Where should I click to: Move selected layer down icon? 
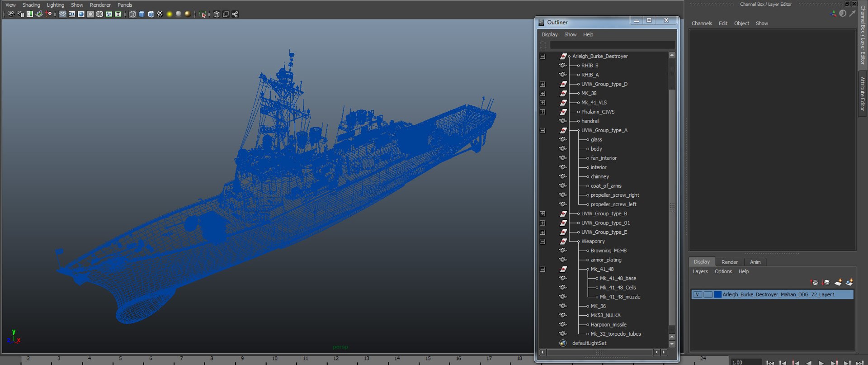tap(826, 283)
